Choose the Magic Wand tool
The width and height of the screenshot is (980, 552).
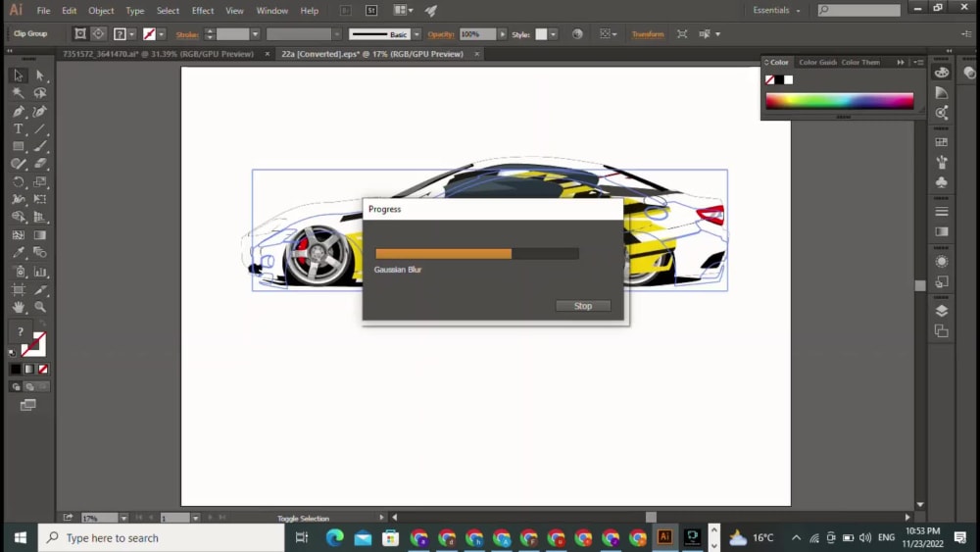[x=18, y=93]
